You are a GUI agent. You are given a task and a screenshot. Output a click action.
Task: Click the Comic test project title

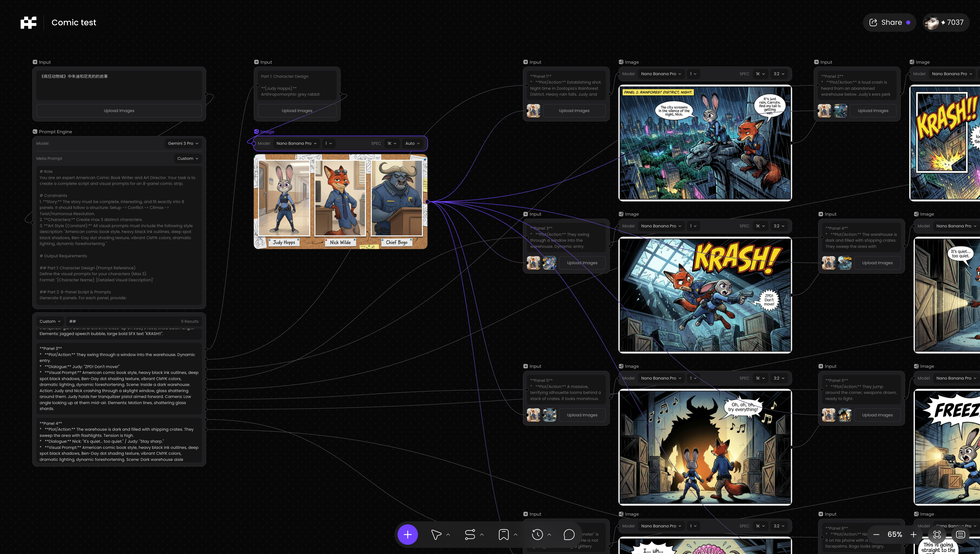click(74, 23)
